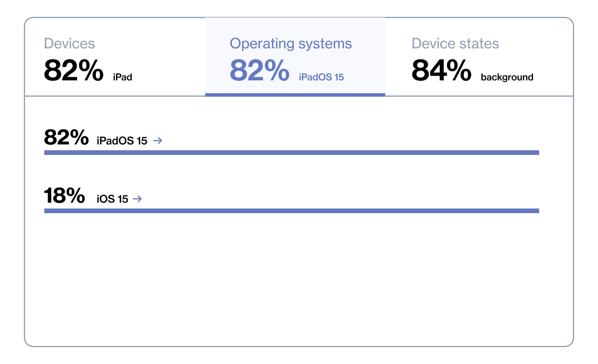This screenshot has height=364, width=598.
Task: Click the blue active tab underline indicator
Action: [295, 95]
